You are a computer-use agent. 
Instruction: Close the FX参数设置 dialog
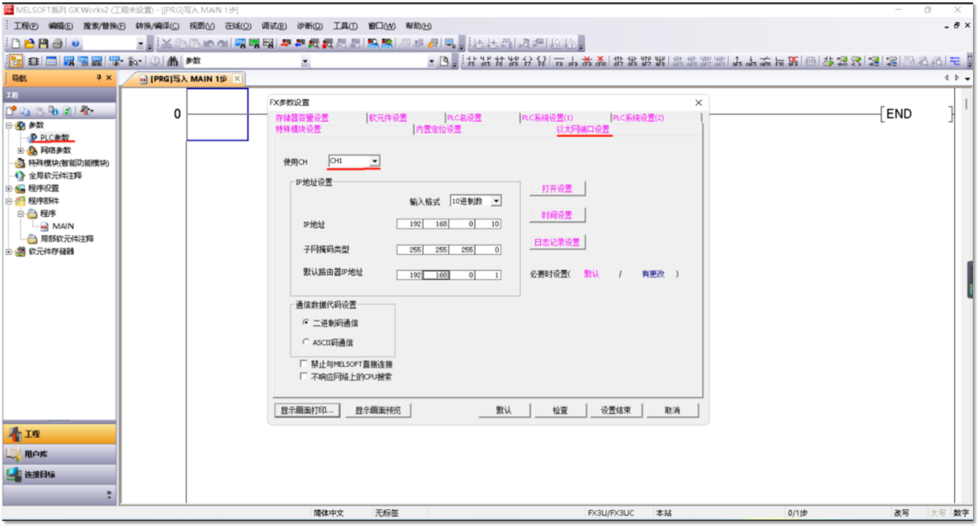[698, 102]
